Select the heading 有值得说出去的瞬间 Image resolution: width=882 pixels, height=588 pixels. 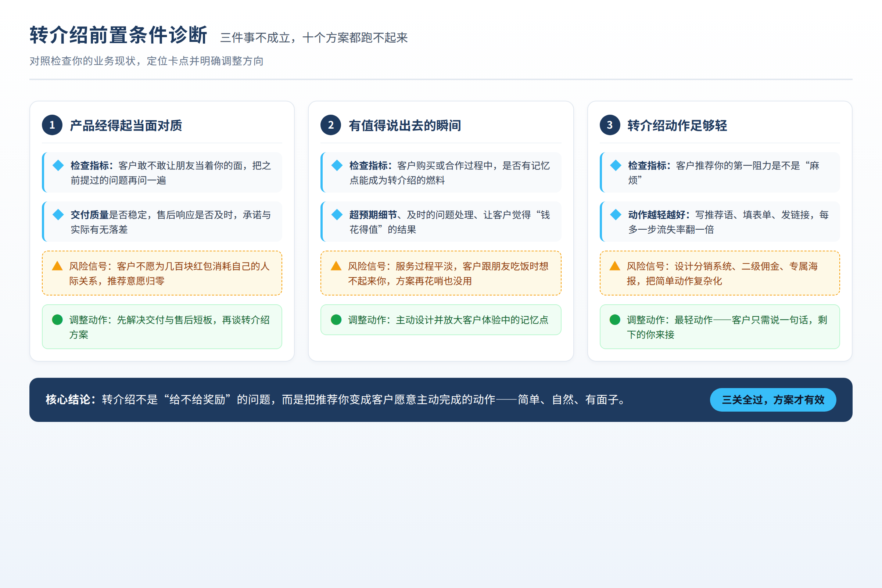(x=405, y=125)
